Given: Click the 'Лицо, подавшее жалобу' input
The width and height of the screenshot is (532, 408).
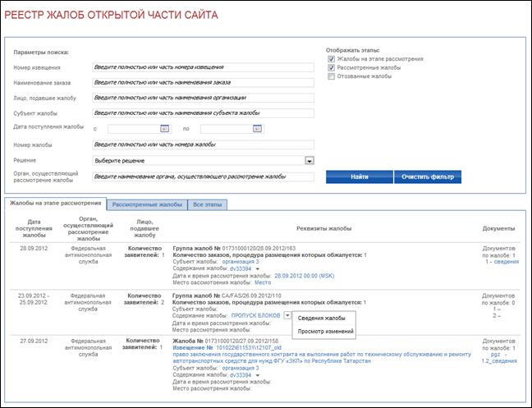Looking at the screenshot, I should [x=204, y=98].
